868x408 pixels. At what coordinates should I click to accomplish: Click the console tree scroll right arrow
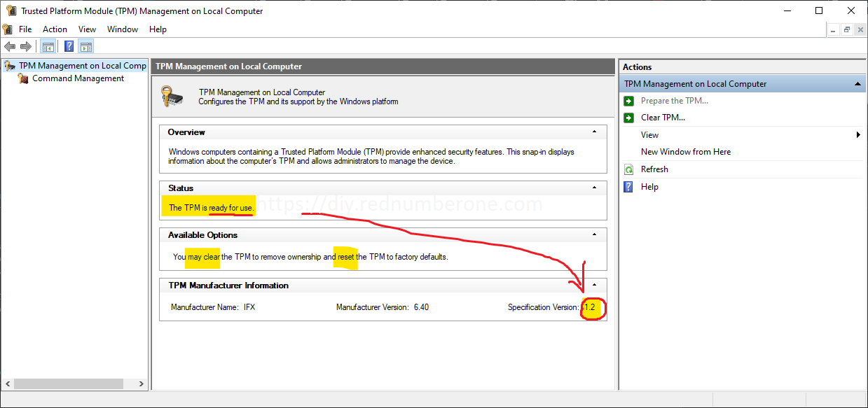(x=142, y=384)
